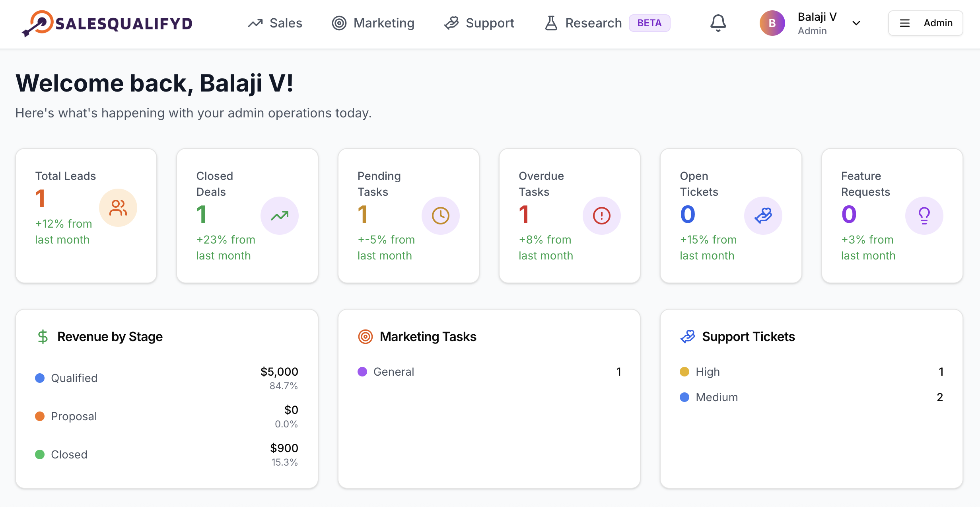Click the Marketing Tasks target icon
980x507 pixels.
coord(365,337)
